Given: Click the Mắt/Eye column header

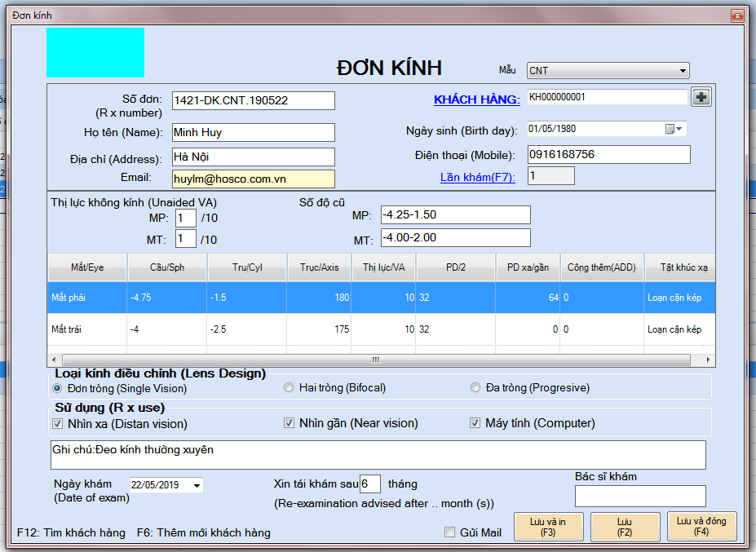Looking at the screenshot, I should [87, 267].
